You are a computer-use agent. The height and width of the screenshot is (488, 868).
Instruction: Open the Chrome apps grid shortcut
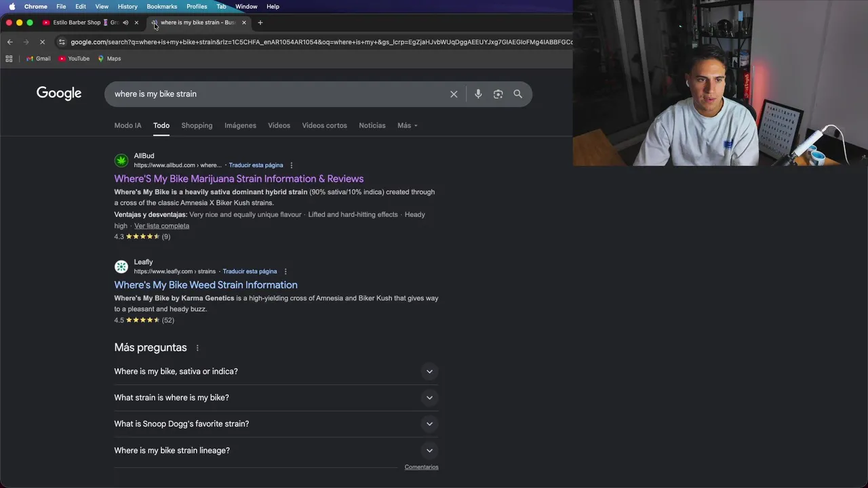pyautogui.click(x=9, y=58)
